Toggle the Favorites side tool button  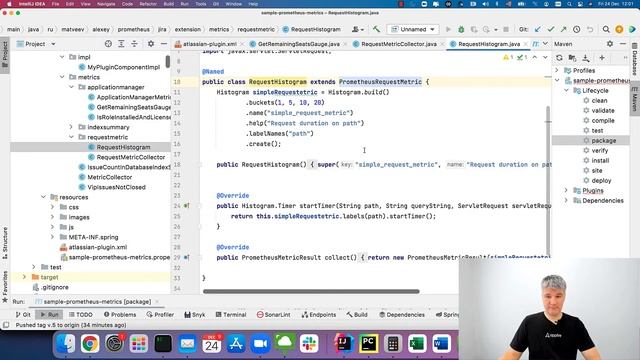click(5, 287)
